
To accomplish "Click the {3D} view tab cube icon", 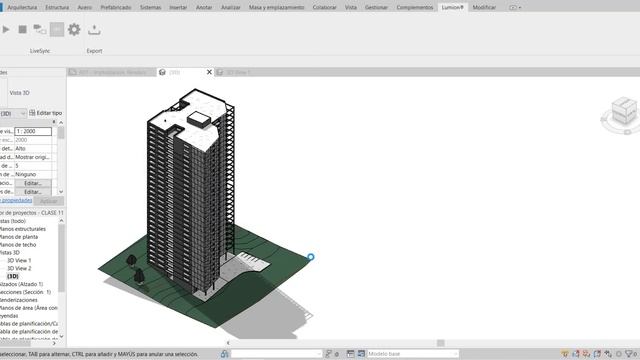I will pyautogui.click(x=162, y=72).
